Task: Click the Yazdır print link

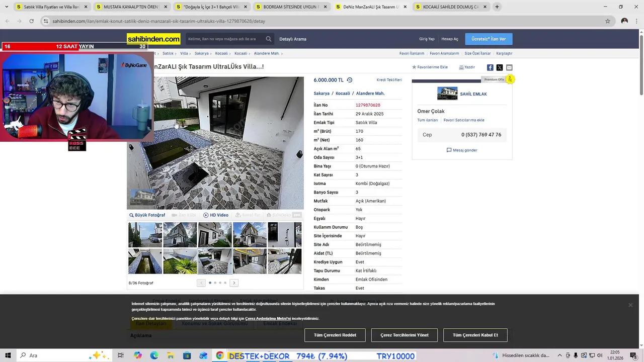Action: (x=467, y=67)
